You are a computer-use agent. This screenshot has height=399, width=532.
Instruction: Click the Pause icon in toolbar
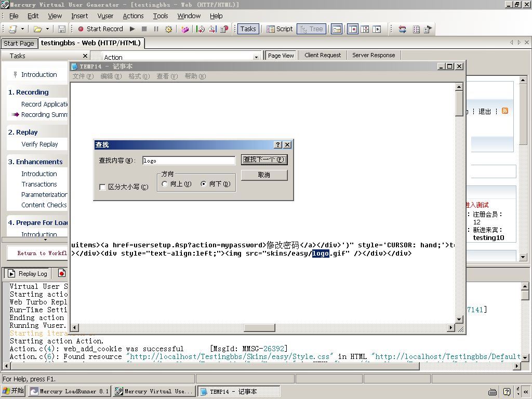click(x=156, y=29)
